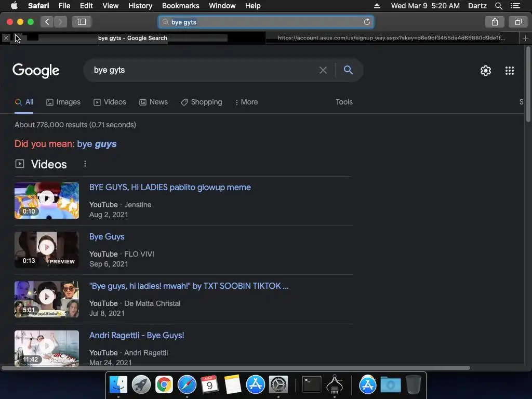532x399 pixels.
Task: Play the 0:10 pablito meme thumbnail
Action: click(46, 201)
